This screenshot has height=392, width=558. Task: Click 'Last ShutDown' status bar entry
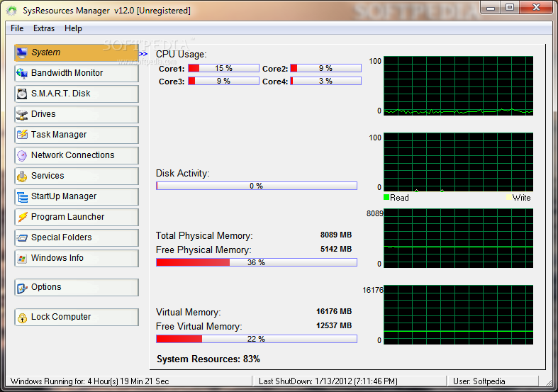(x=328, y=381)
